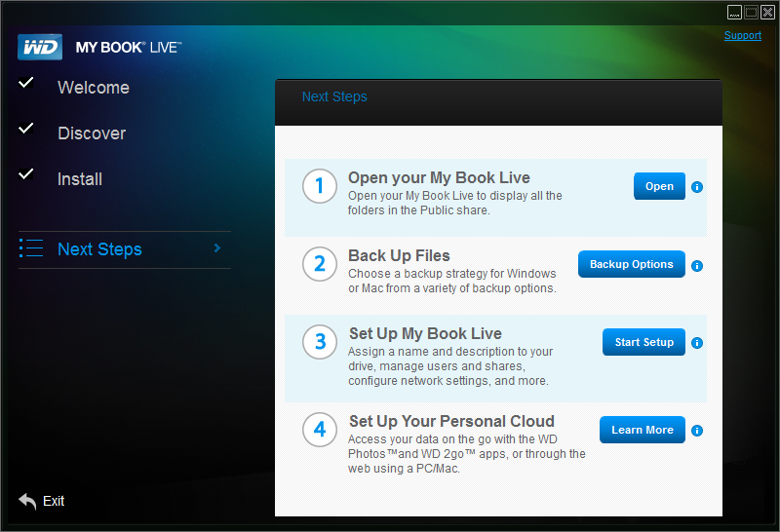This screenshot has height=532, width=780.
Task: Close the My Book Live window
Action: tap(767, 13)
